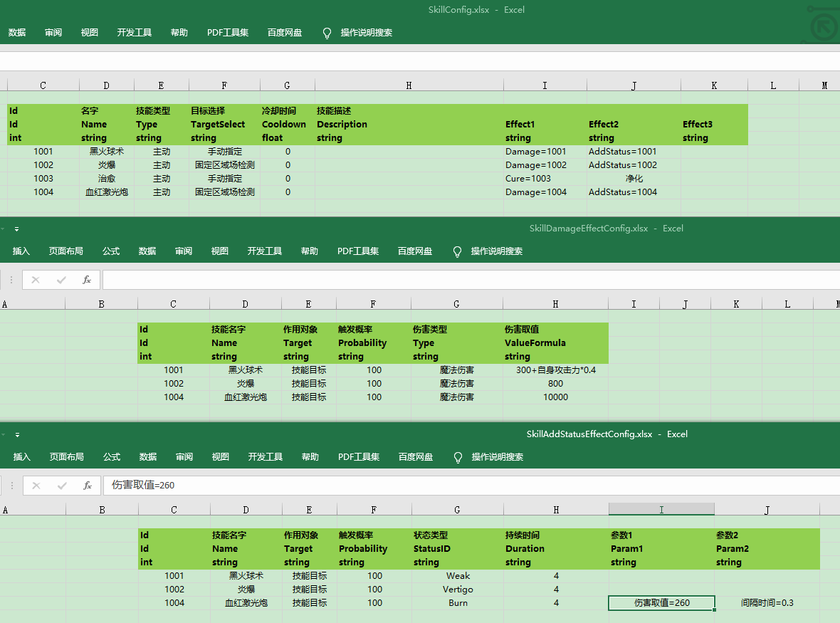840x623 pixels.
Task: Select the 手动指定 cell in row 1001
Action: 224,152
